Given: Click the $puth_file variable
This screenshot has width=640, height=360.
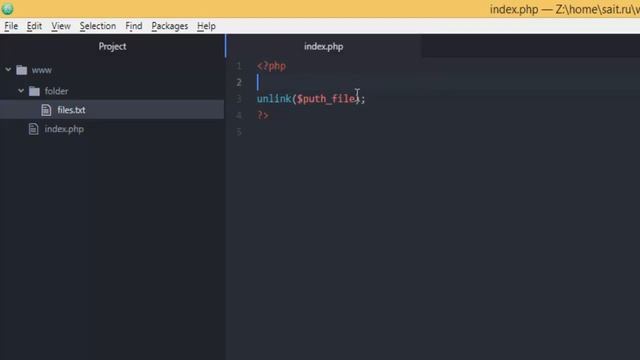Looking at the screenshot, I should [327, 99].
